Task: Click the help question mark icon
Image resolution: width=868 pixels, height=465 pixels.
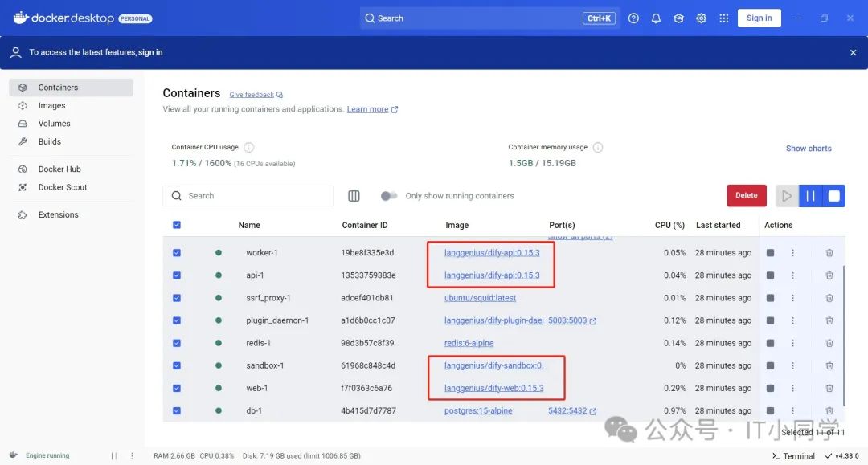Action: (x=633, y=18)
